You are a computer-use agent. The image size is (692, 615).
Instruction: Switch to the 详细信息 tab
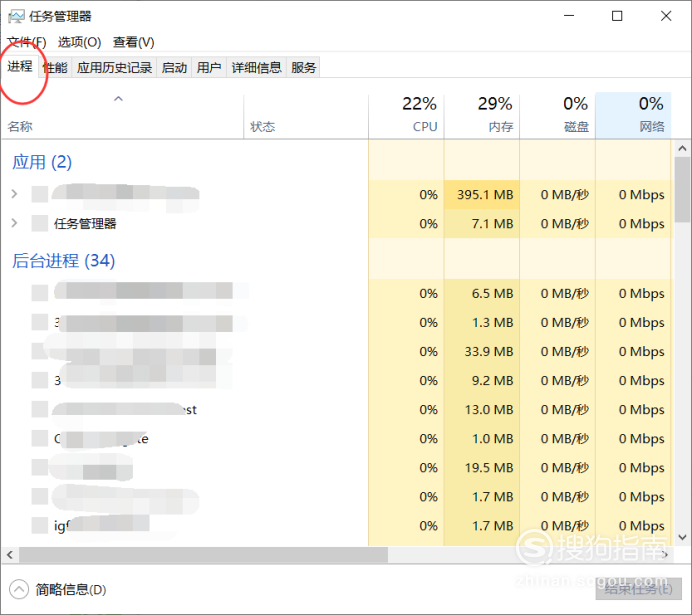[256, 68]
